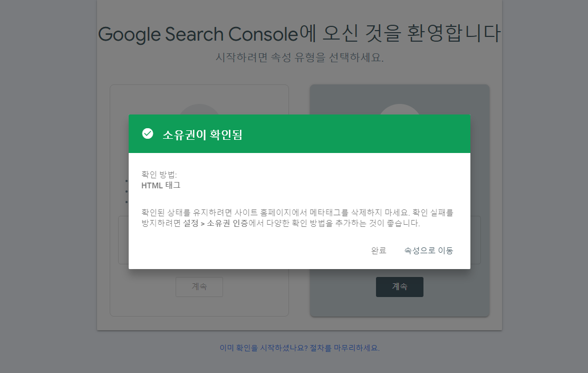The height and width of the screenshot is (373, 588).
Task: Click the 소유권이 확인됨 dialog title
Action: tap(203, 135)
